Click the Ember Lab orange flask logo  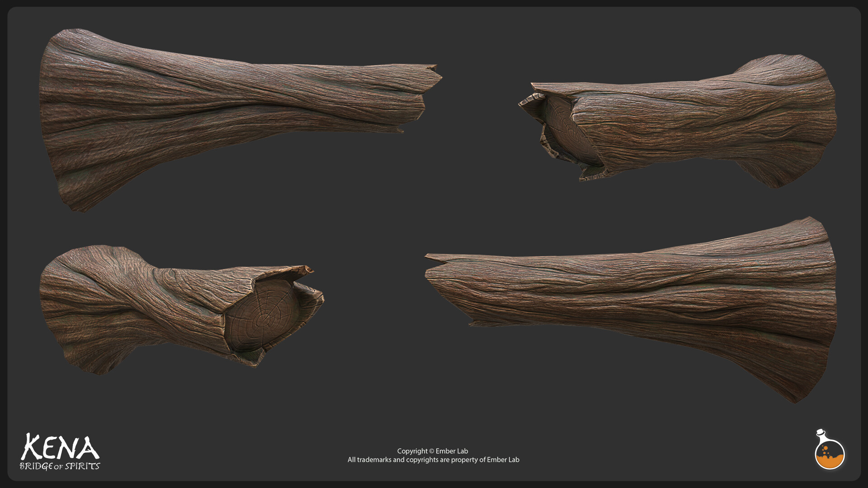pyautogui.click(x=830, y=450)
